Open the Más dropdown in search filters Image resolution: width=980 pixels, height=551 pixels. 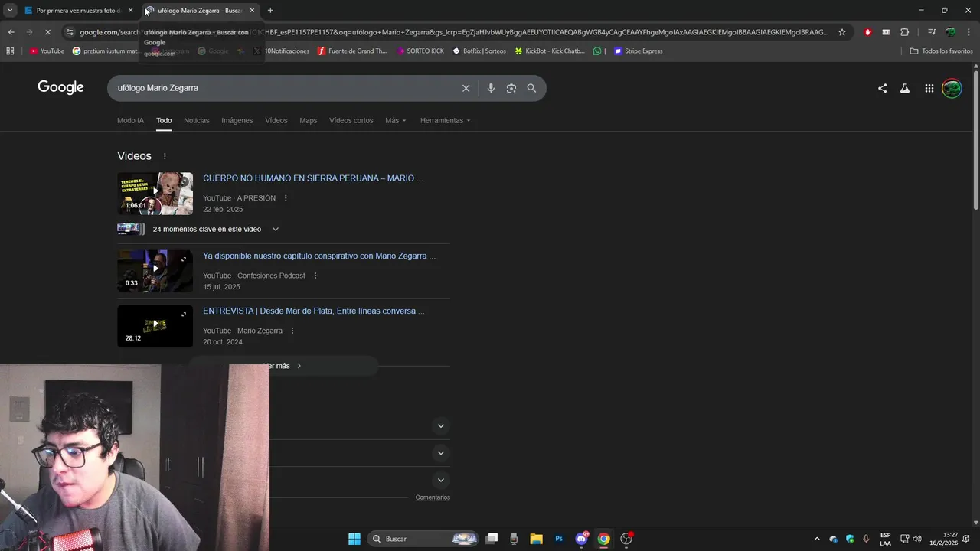click(396, 120)
